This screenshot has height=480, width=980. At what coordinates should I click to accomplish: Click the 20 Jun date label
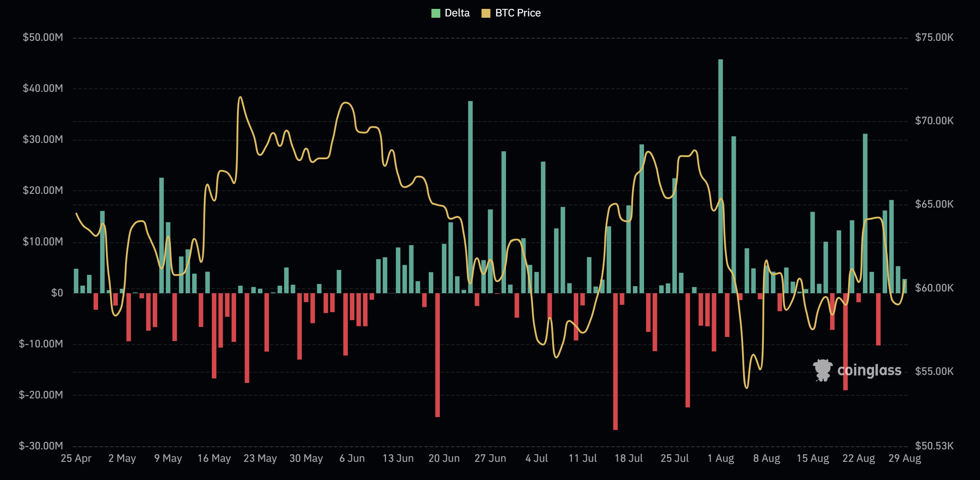[x=444, y=458]
